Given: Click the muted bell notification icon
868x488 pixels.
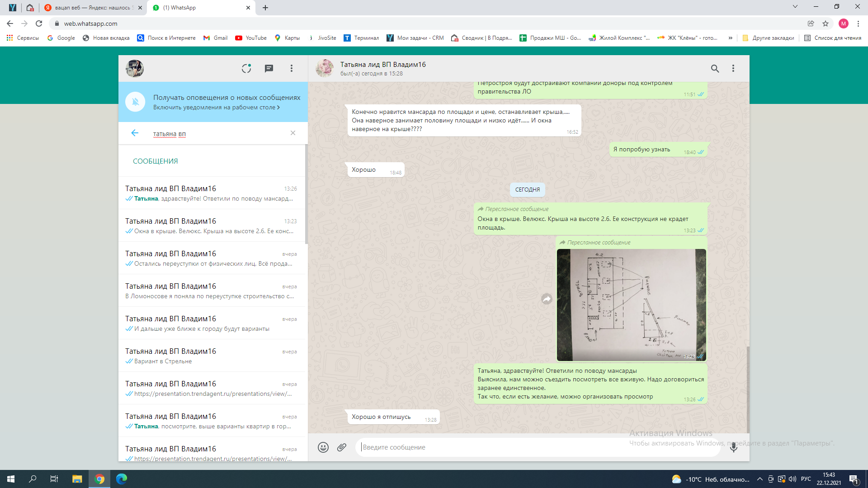Looking at the screenshot, I should [135, 102].
